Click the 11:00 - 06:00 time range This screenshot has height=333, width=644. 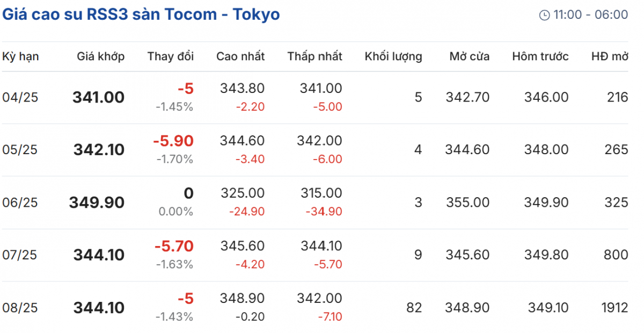coord(590,15)
